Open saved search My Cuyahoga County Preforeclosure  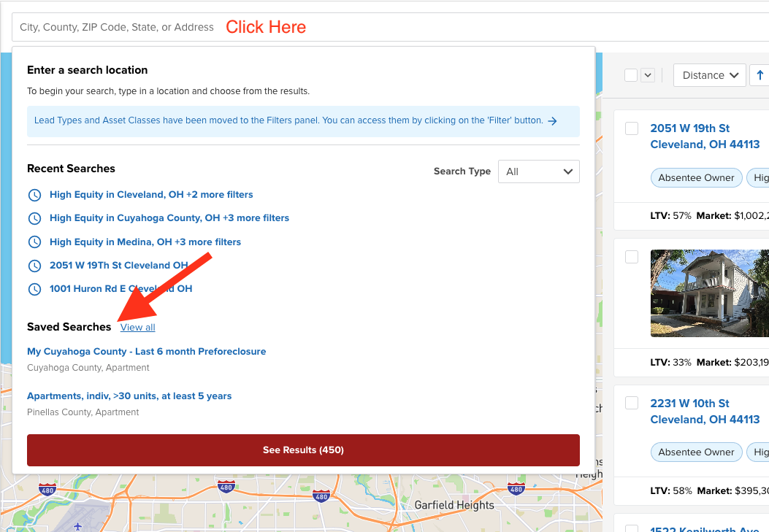pos(146,352)
